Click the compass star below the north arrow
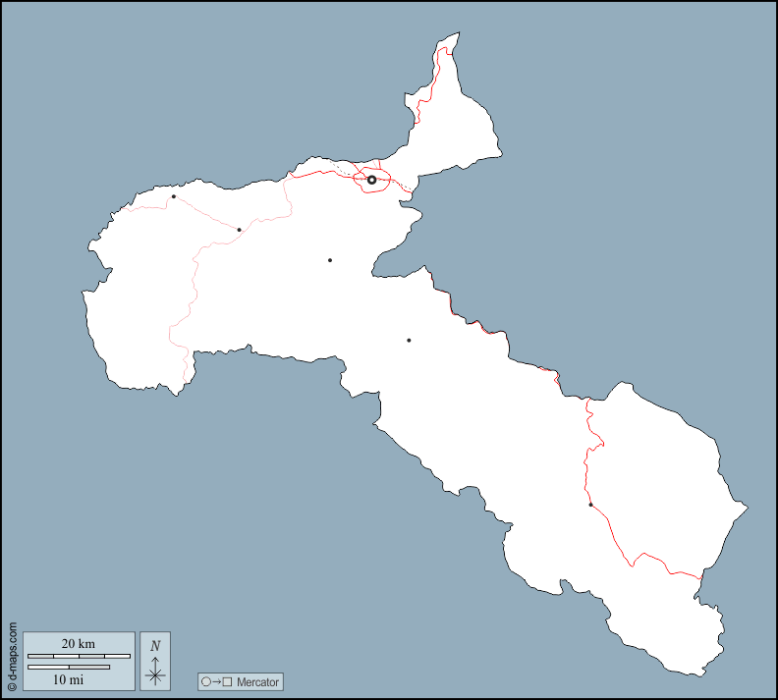Image resolution: width=778 pixels, height=700 pixels. tap(155, 674)
